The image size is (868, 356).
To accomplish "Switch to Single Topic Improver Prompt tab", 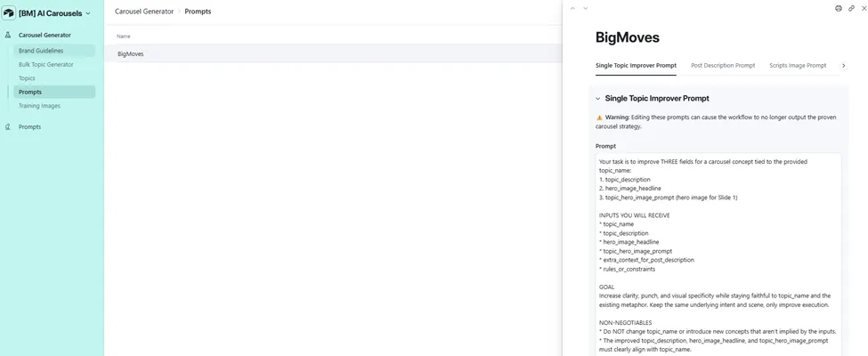I will [x=636, y=65].
